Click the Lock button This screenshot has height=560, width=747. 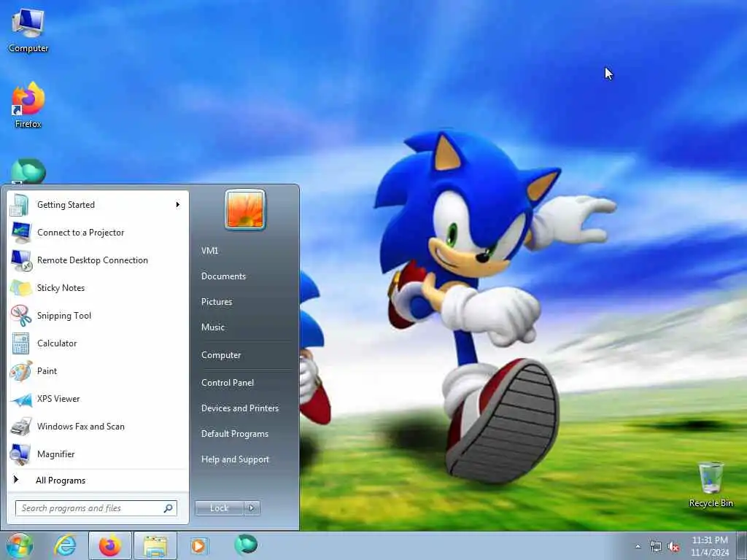tap(219, 508)
